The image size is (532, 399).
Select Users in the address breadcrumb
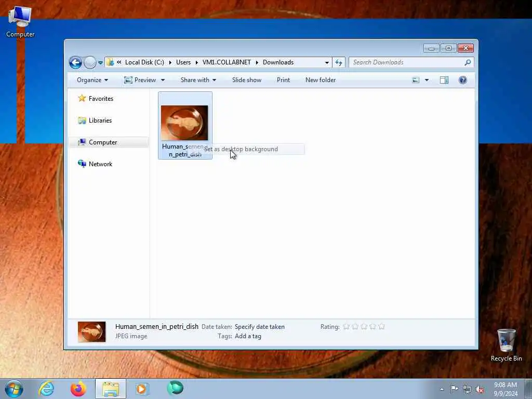(183, 62)
